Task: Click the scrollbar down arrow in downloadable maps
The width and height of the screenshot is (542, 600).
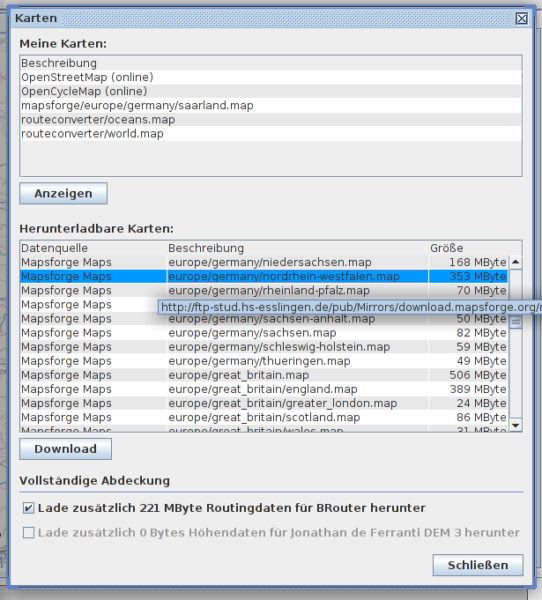Action: pyautogui.click(x=516, y=425)
